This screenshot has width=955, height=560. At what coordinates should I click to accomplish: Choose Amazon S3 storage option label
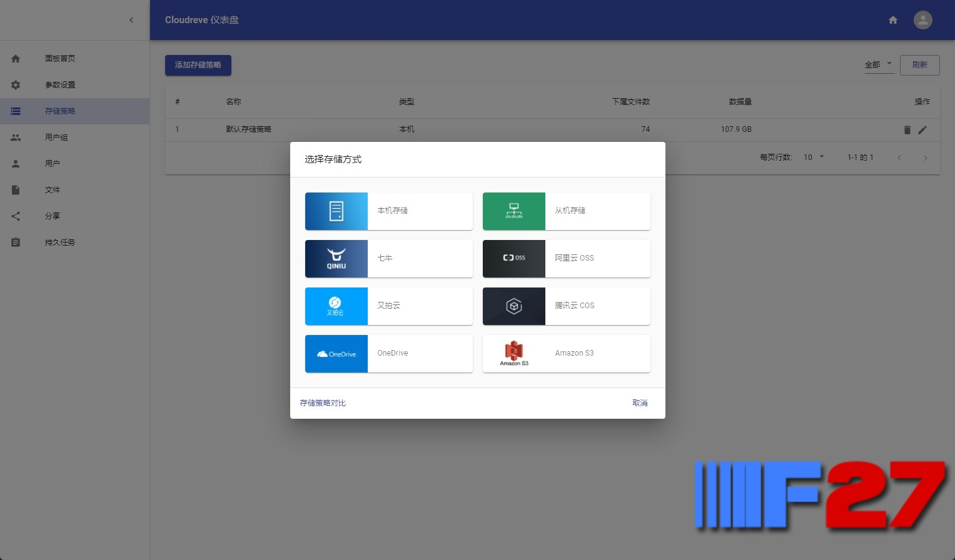(574, 353)
